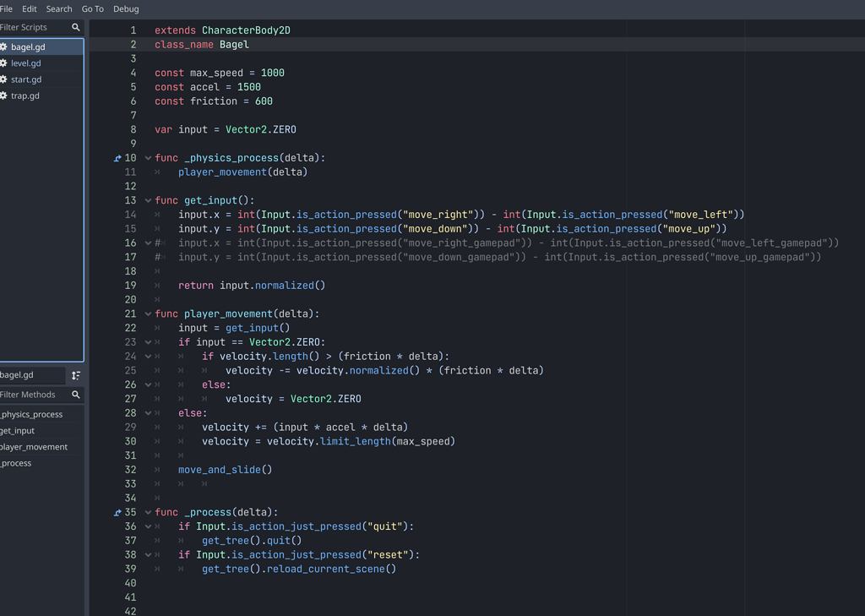This screenshot has width=865, height=616.
Task: Click the sort methods icon beside bagel.gd name box
Action: (75, 374)
